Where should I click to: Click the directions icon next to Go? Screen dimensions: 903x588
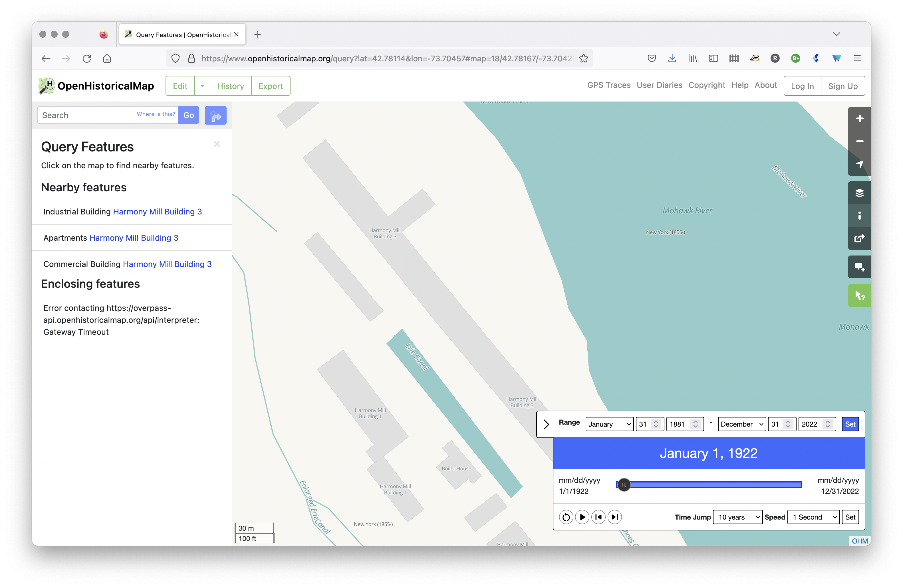215,115
